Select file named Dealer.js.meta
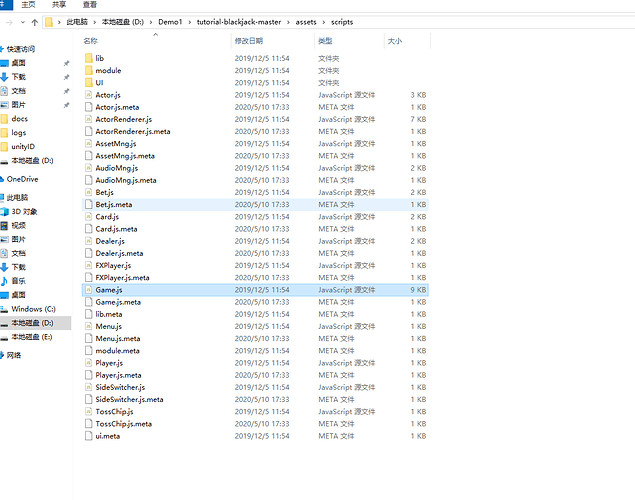The width and height of the screenshot is (635, 500). click(x=119, y=253)
